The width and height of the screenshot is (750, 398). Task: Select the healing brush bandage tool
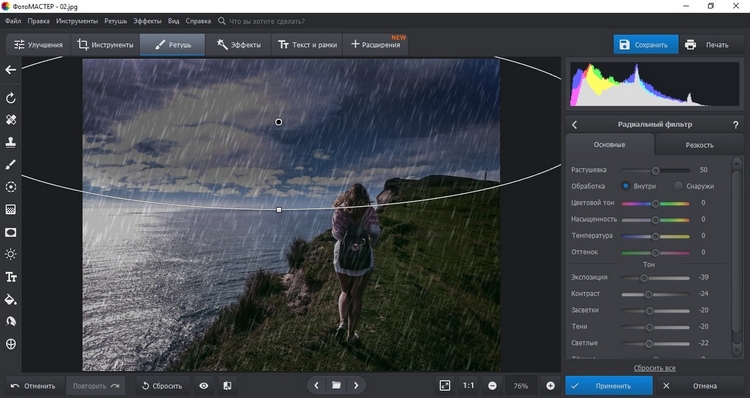coord(11,120)
